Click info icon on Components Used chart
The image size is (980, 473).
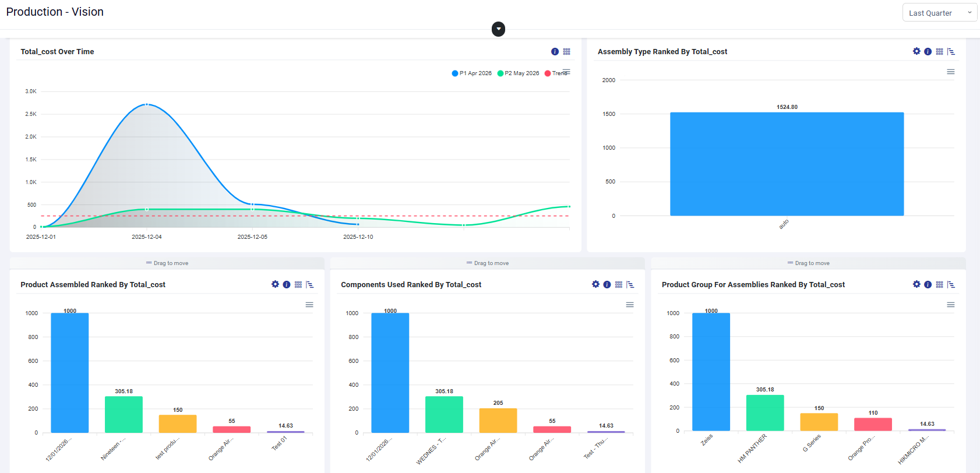607,285
